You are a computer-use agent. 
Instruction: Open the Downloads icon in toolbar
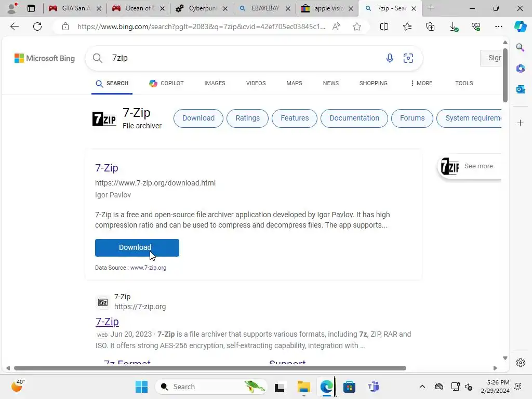(453, 26)
